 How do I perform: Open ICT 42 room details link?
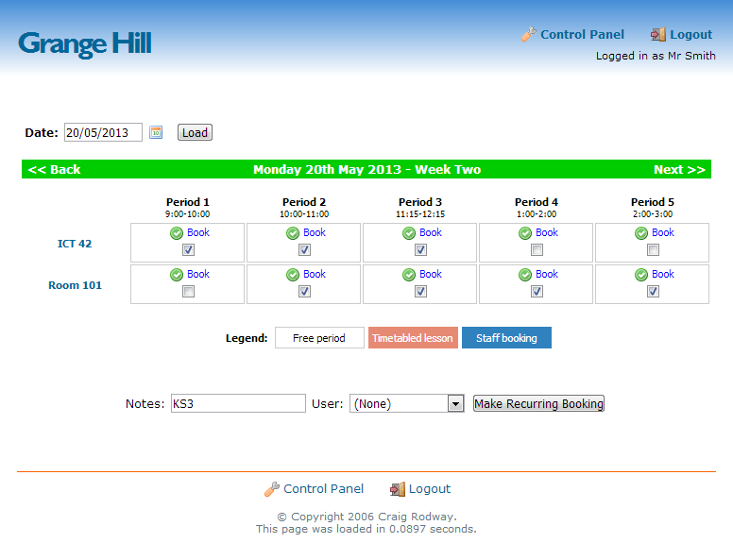tap(75, 244)
